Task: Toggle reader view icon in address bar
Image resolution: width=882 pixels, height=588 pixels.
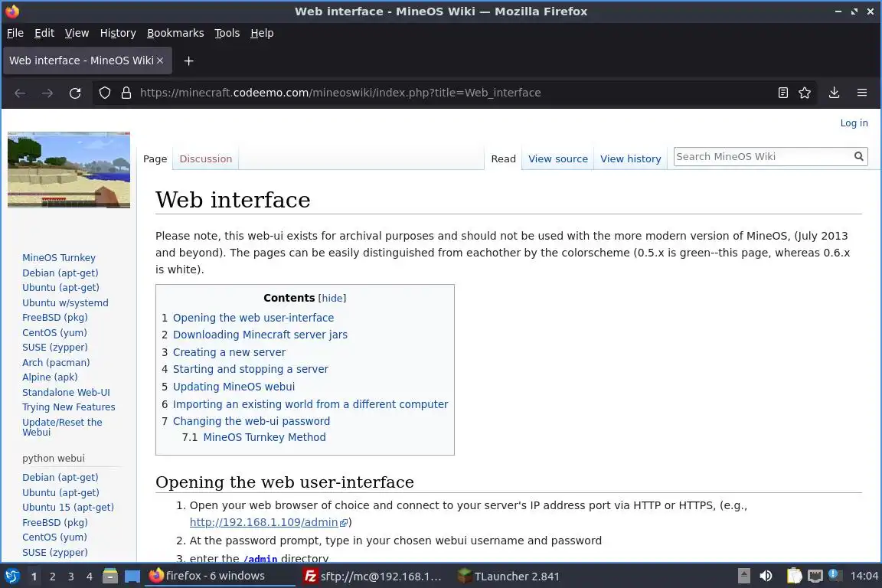Action: pos(783,93)
